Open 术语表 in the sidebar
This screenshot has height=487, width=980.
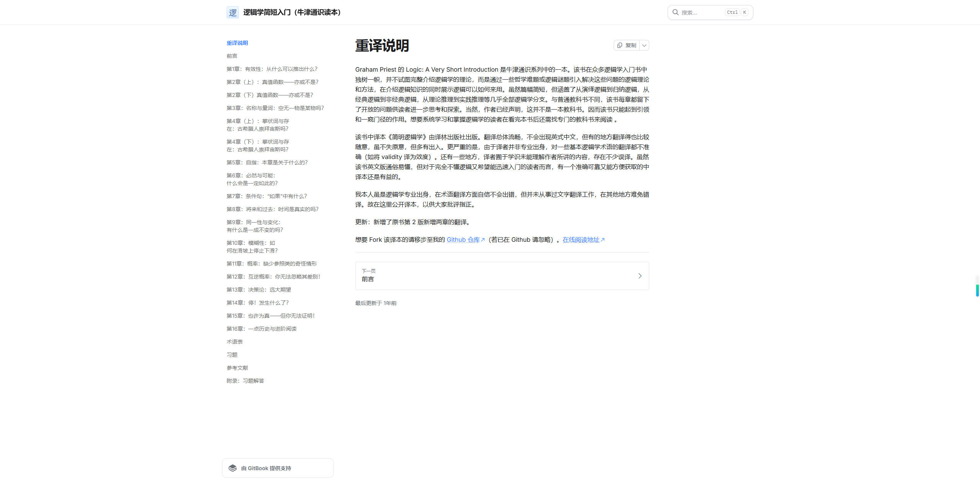235,342
